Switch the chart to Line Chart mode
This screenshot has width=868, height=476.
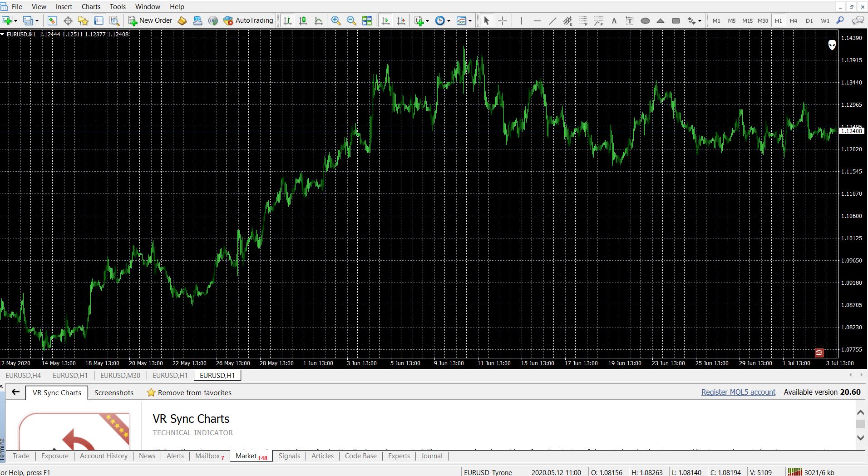pyautogui.click(x=318, y=20)
